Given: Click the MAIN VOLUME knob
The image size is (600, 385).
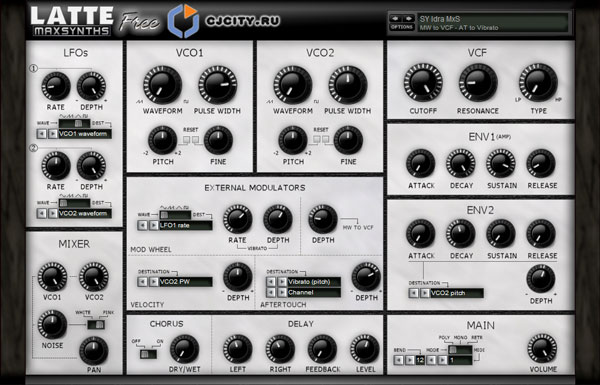Looking at the screenshot, I should (x=542, y=348).
